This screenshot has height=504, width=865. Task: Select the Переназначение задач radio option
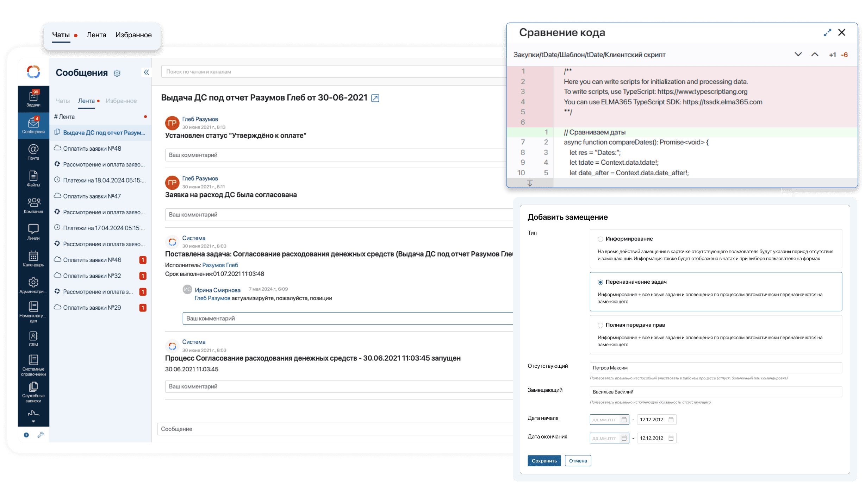(x=600, y=282)
